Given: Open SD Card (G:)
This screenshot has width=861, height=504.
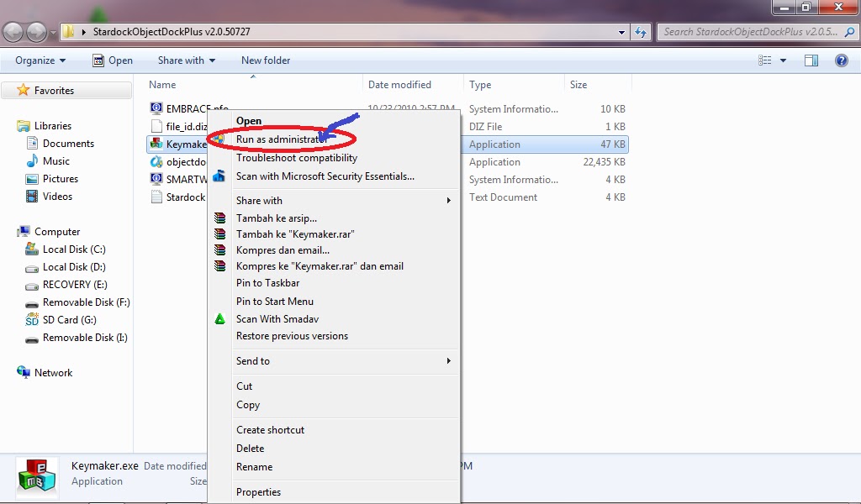Looking at the screenshot, I should (x=69, y=319).
